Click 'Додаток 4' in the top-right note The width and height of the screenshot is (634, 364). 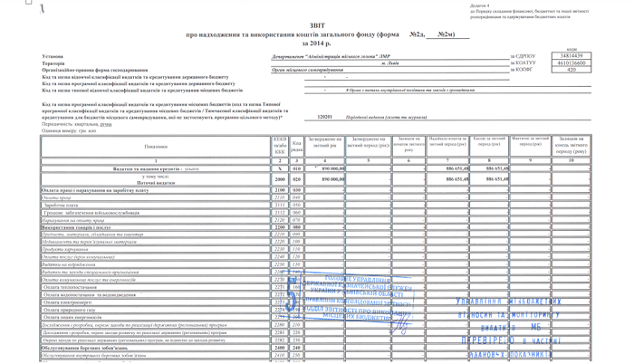479,5
